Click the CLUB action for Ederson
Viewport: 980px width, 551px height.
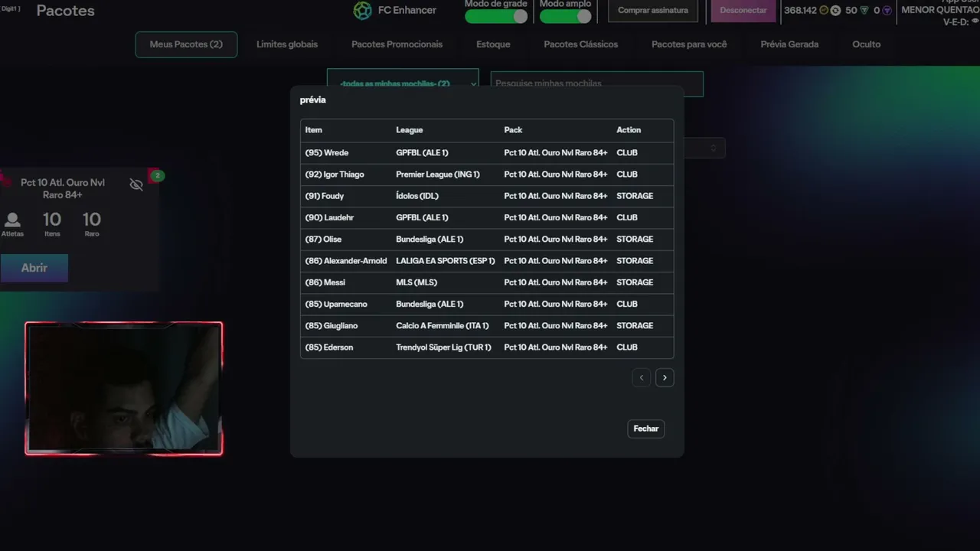pyautogui.click(x=627, y=347)
